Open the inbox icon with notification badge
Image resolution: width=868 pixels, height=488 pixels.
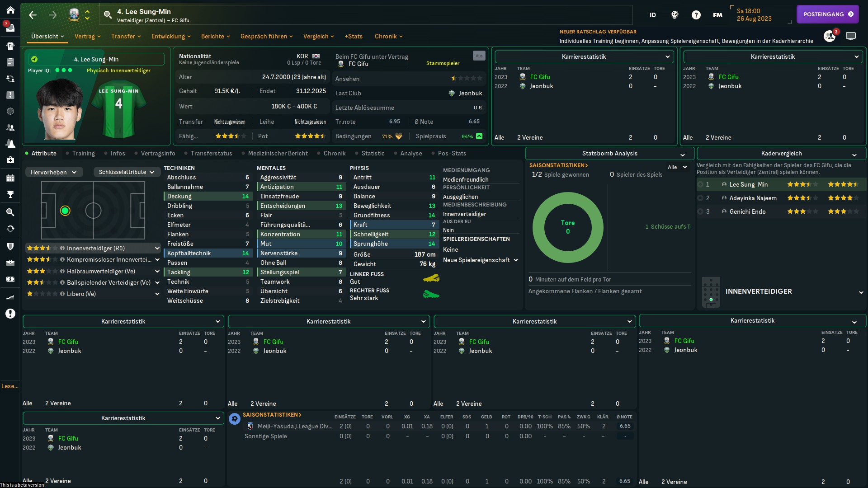[10, 28]
